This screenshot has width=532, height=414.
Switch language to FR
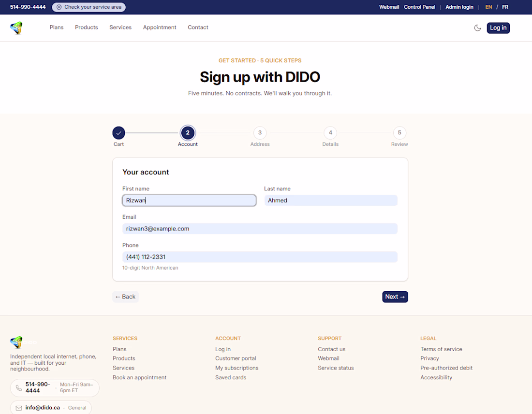[505, 7]
